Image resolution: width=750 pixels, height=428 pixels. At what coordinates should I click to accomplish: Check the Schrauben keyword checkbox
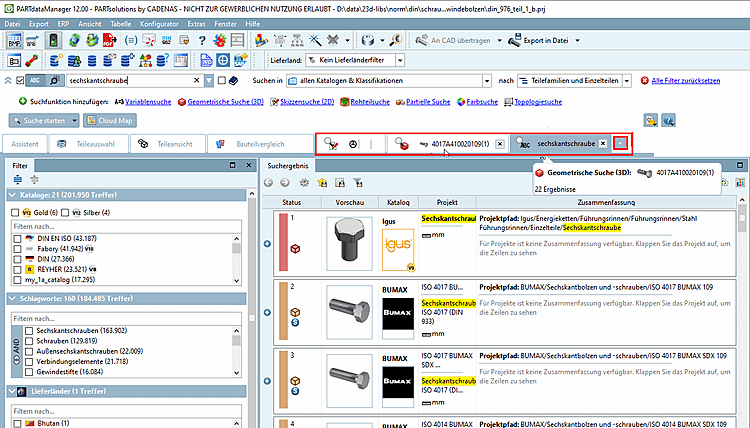(29, 341)
